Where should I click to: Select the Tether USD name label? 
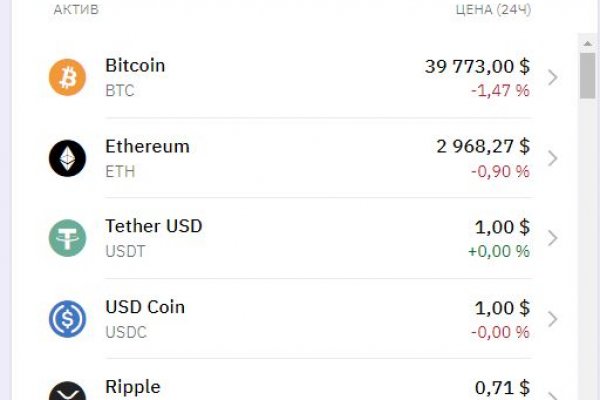153,226
